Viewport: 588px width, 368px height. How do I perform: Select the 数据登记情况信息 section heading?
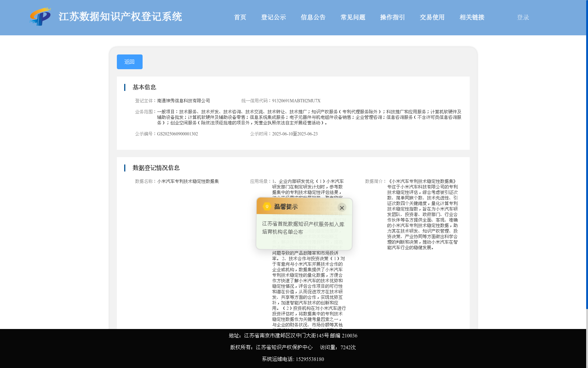click(156, 168)
